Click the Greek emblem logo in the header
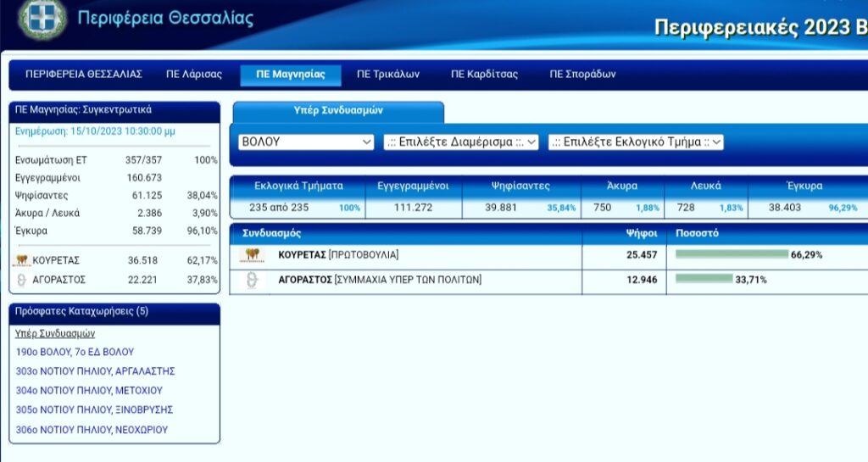Image resolution: width=868 pixels, height=462 pixels. click(x=44, y=19)
